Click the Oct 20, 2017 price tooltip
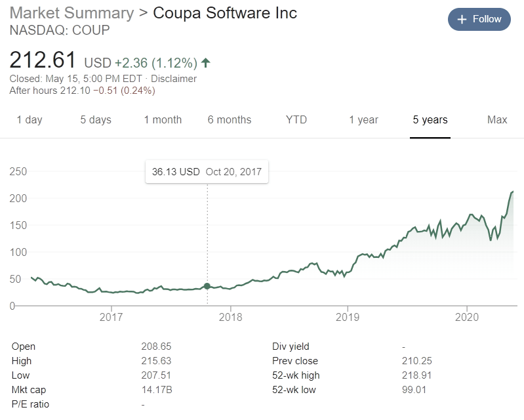Viewport: 524px width, 420px height. pyautogui.click(x=207, y=172)
